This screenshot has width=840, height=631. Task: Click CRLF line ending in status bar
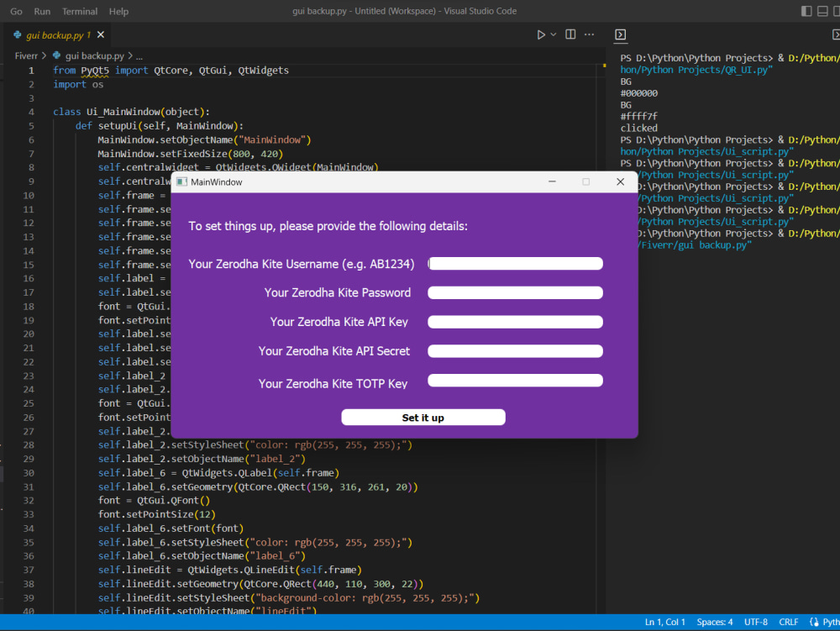point(789,622)
